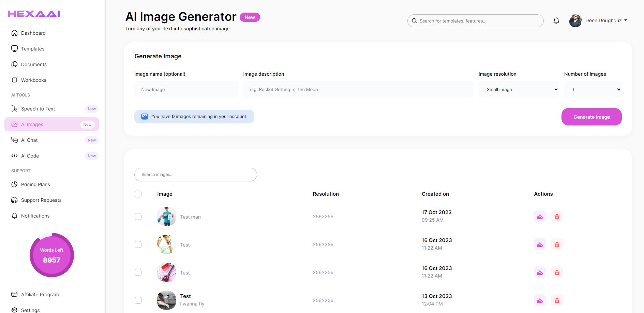Delete the I wanna fly image

(557, 300)
